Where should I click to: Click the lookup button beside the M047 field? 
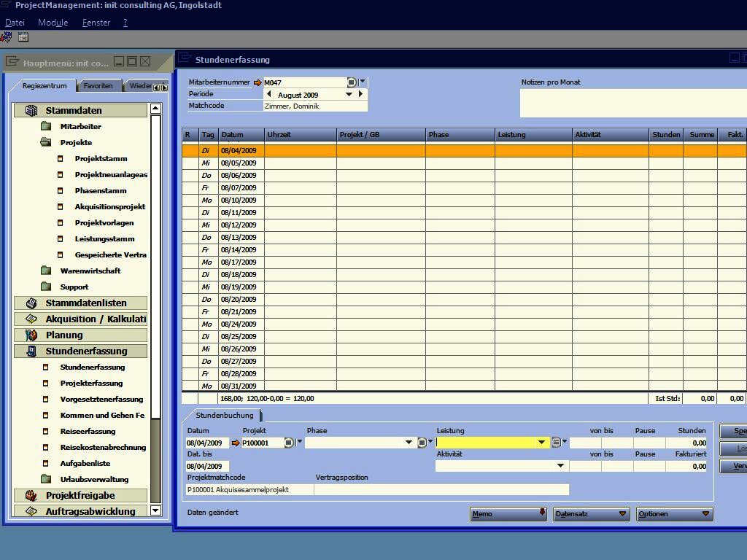352,83
